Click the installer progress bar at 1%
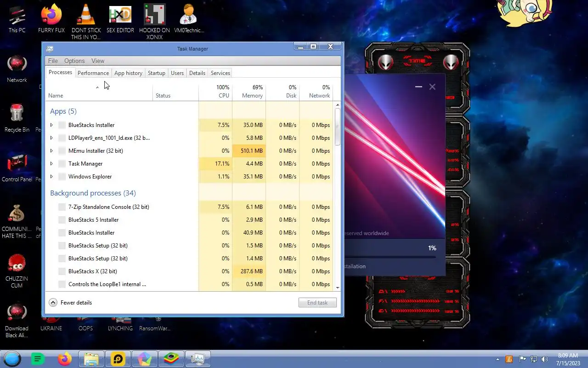 click(390, 257)
